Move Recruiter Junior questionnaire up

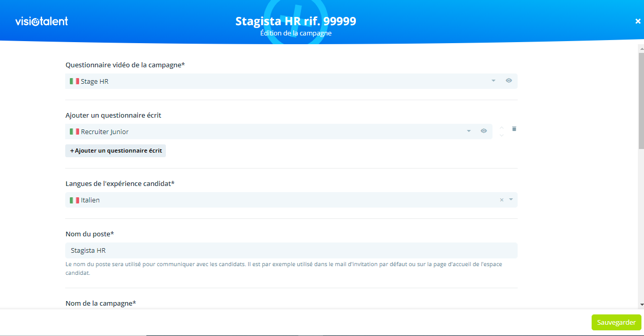pos(502,127)
